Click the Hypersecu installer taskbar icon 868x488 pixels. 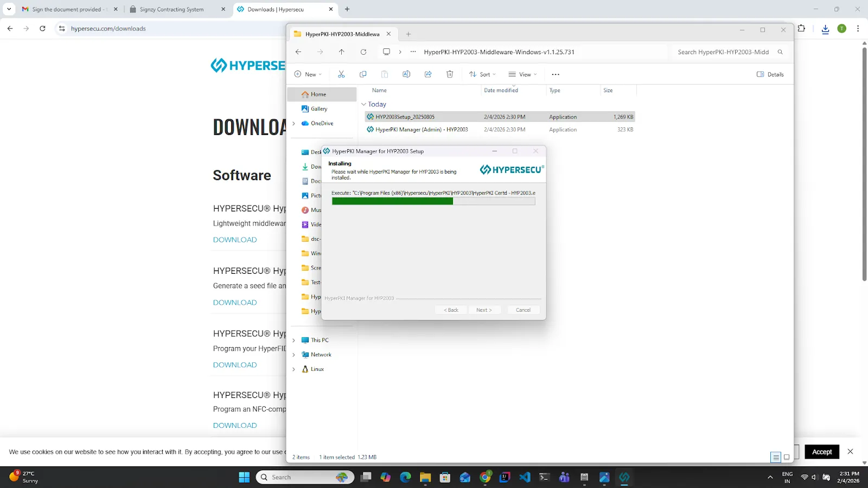click(x=624, y=477)
